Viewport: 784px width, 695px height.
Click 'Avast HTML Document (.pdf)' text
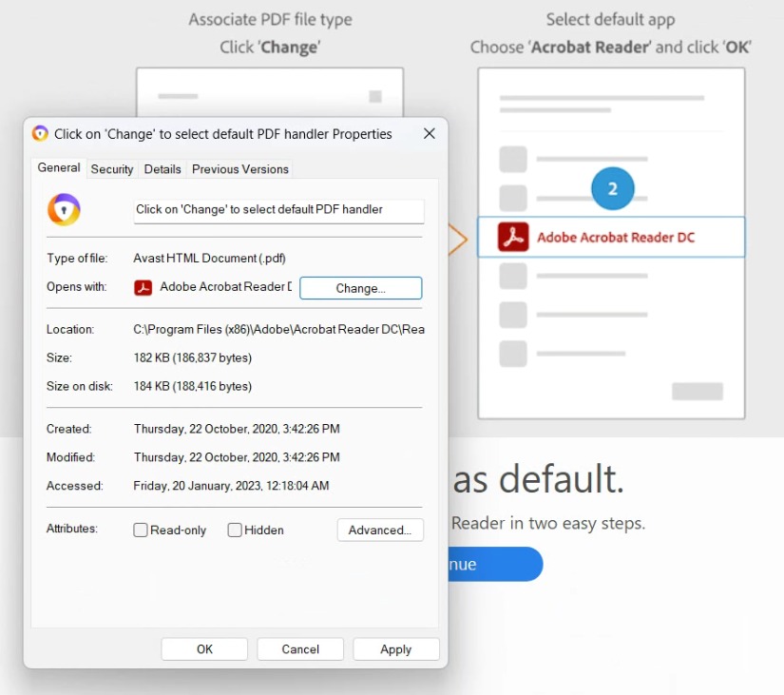(209, 259)
